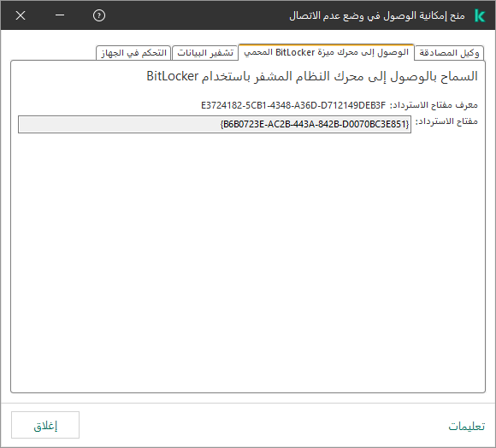Image resolution: width=496 pixels, height=448 pixels.
Task: Open the تشفير البيانات tab
Action: (x=205, y=53)
